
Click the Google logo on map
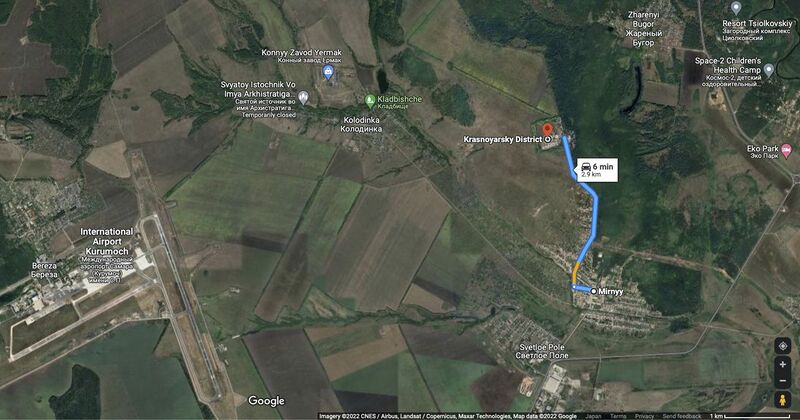tap(266, 401)
